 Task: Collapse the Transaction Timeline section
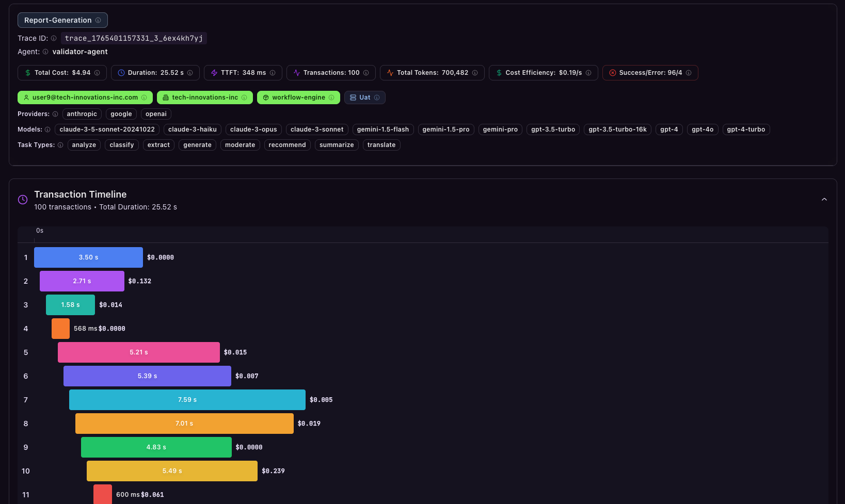pyautogui.click(x=824, y=200)
